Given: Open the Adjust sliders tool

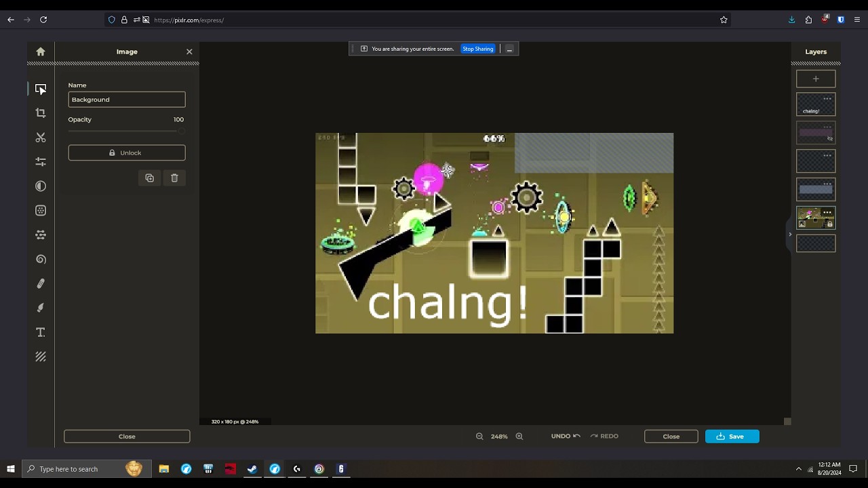Looking at the screenshot, I should click(41, 162).
